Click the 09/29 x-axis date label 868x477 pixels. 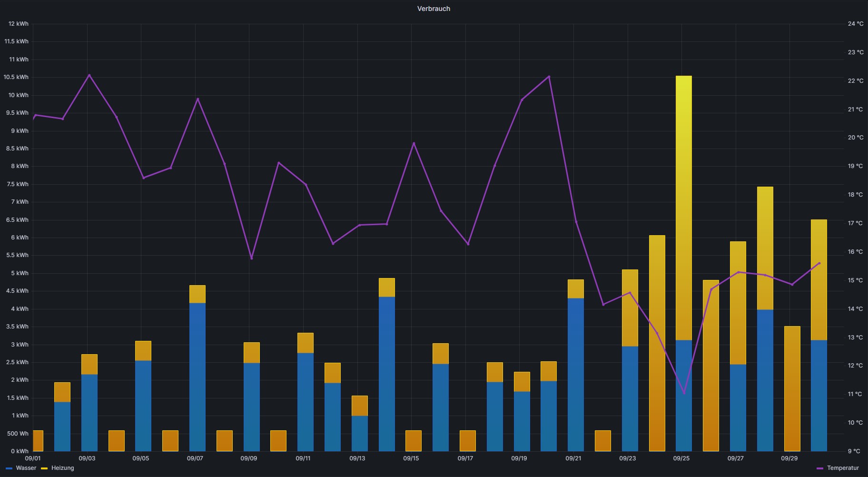[789, 458]
